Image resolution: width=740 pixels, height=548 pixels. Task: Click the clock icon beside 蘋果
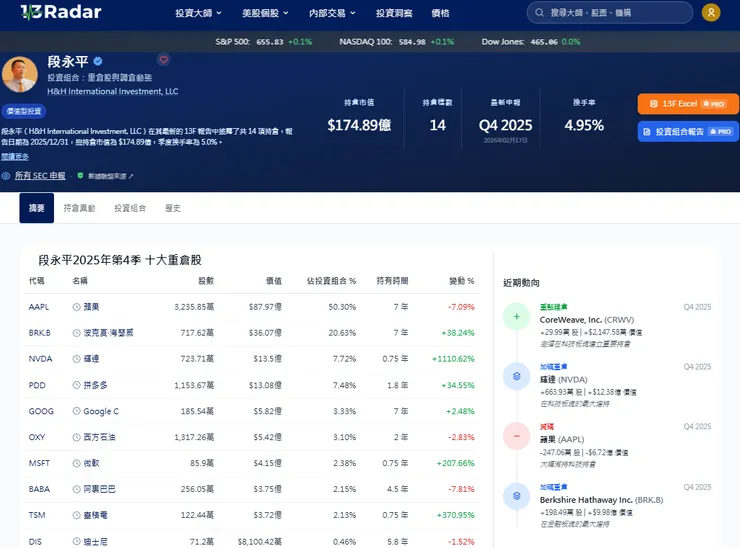coord(76,307)
